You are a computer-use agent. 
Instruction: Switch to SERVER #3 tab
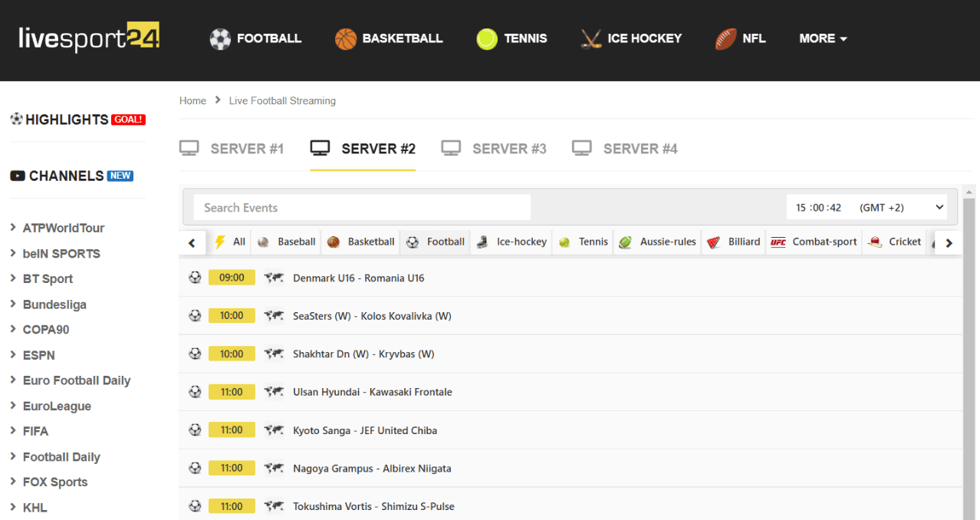point(494,148)
